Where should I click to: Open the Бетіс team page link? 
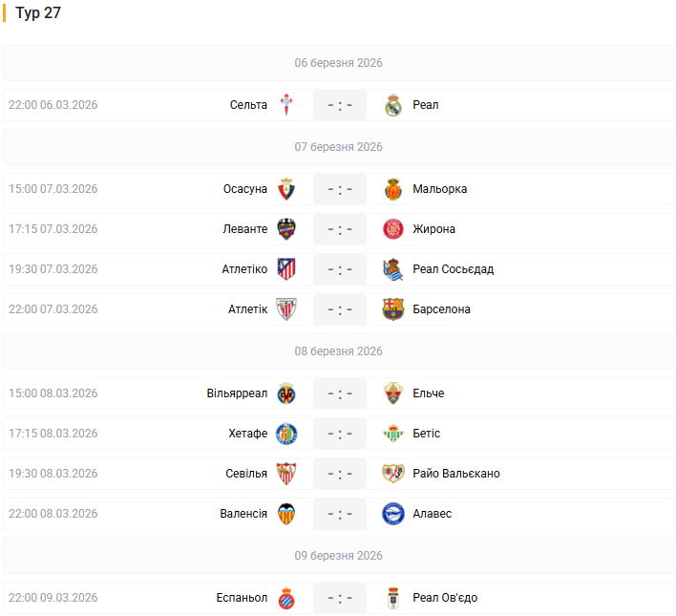click(x=427, y=434)
